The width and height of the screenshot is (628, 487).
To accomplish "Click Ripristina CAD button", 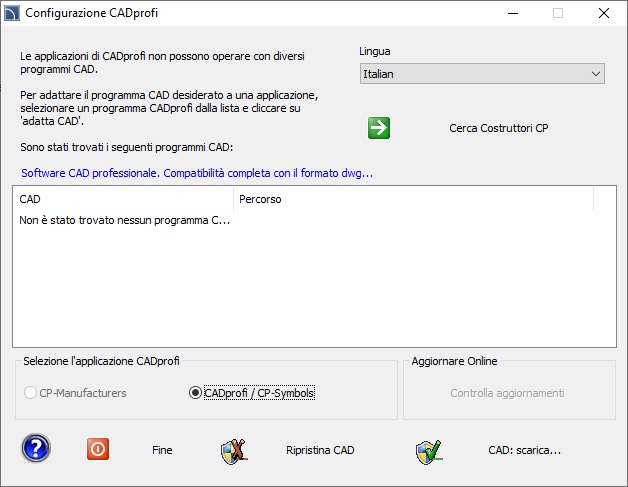I will click(320, 450).
